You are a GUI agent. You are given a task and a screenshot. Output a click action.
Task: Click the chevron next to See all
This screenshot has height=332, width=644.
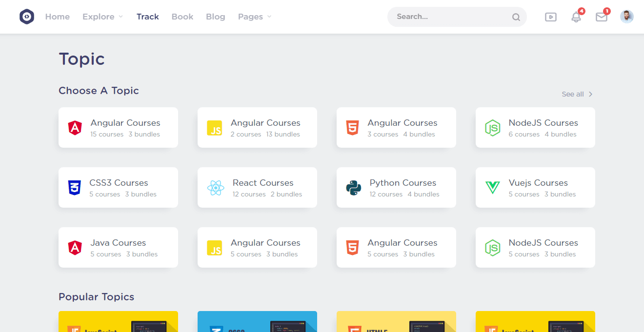[590, 94]
